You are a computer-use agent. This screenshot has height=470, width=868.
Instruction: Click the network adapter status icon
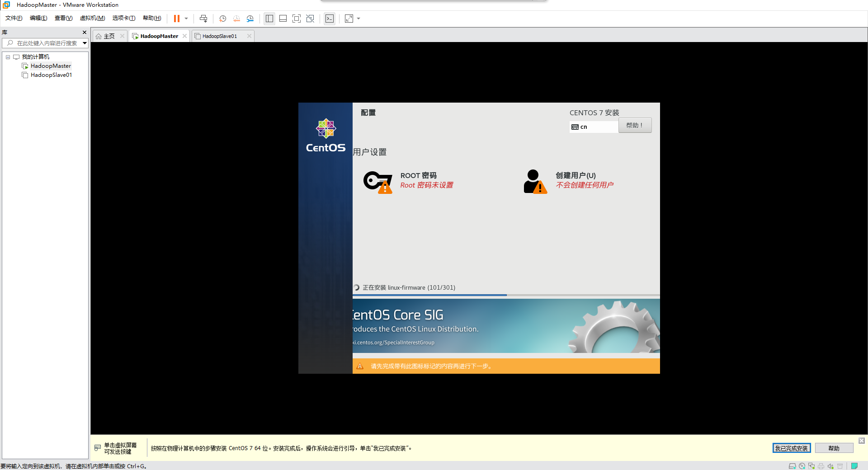(811, 466)
